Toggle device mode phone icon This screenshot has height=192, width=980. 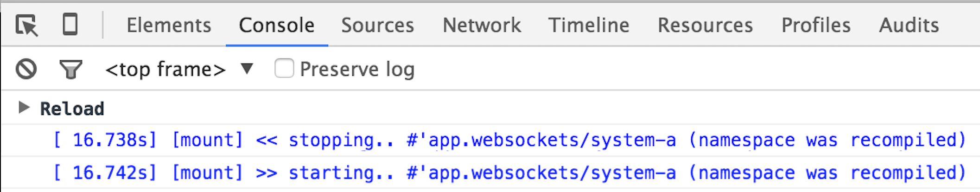[x=70, y=25]
